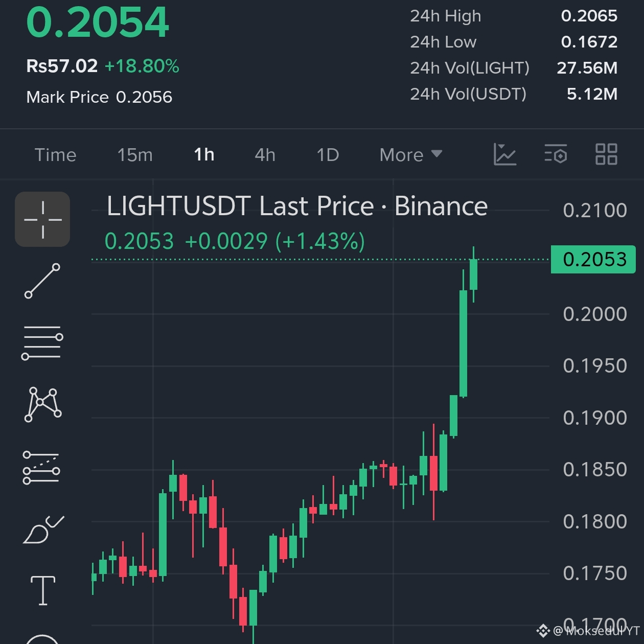Select the 1h interval tab
Screen dimensions: 644x644
(204, 155)
